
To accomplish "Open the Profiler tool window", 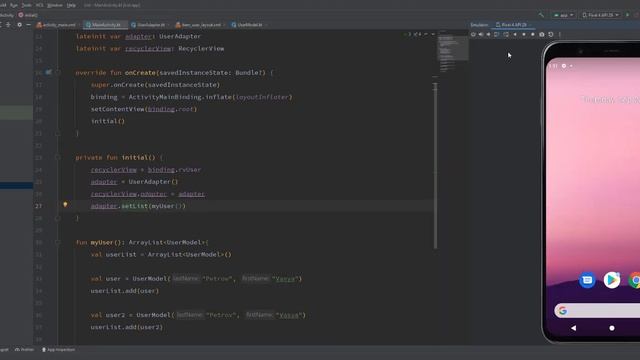I will pos(24,350).
